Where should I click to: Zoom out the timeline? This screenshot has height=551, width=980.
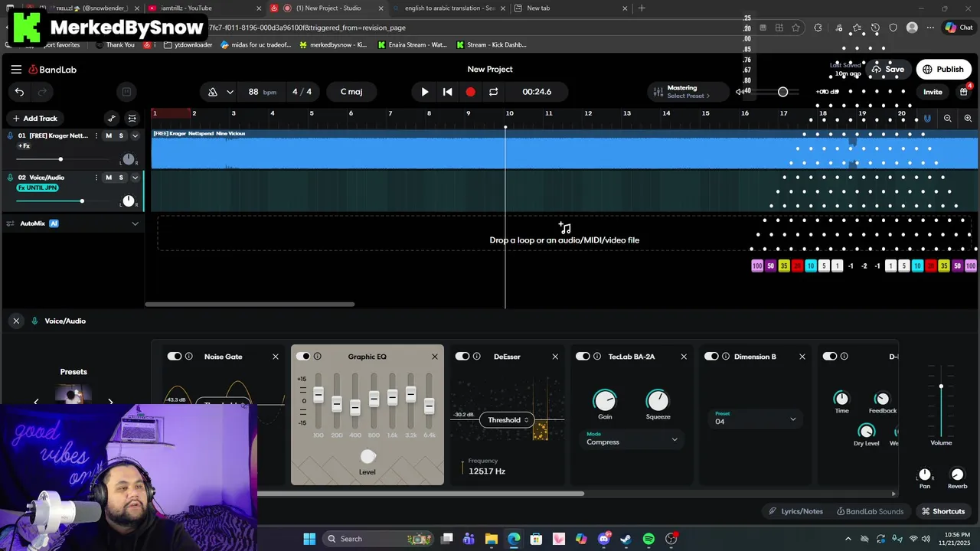tap(948, 118)
